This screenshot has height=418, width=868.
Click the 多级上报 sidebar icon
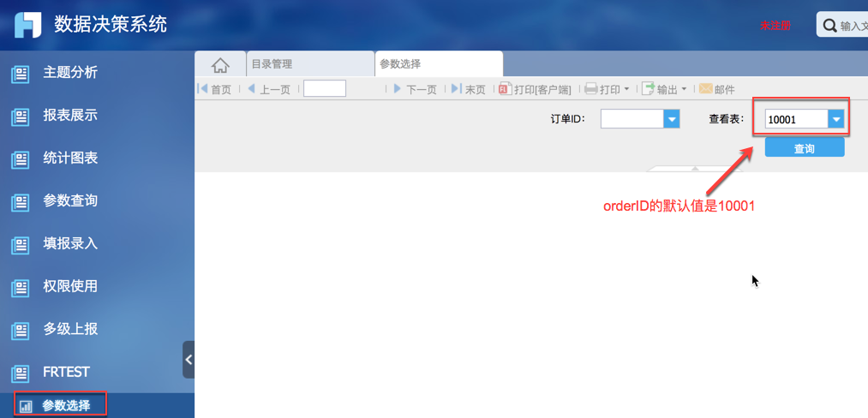pos(21,331)
